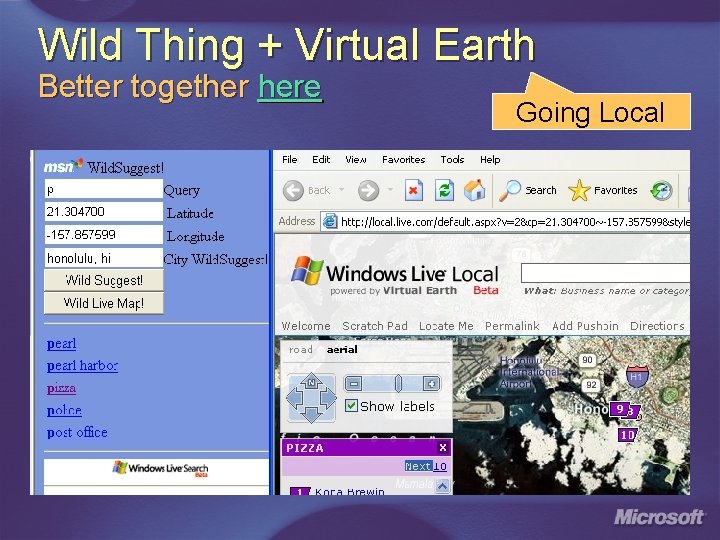Click the Home house icon

click(x=475, y=190)
